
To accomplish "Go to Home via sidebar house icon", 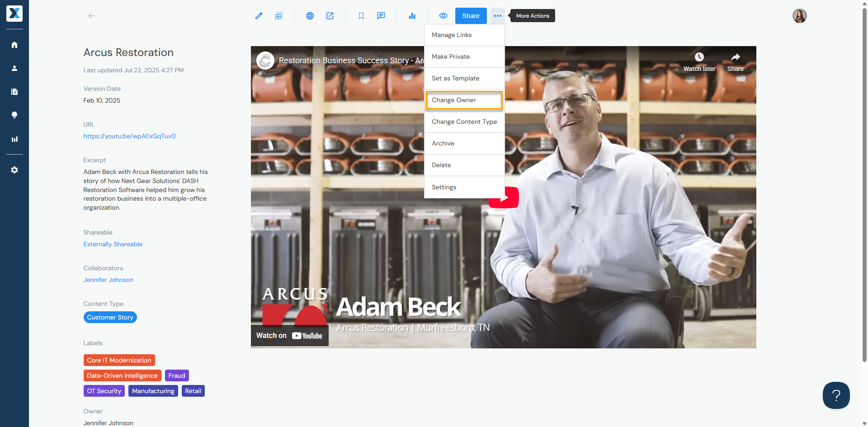I will coord(14,45).
